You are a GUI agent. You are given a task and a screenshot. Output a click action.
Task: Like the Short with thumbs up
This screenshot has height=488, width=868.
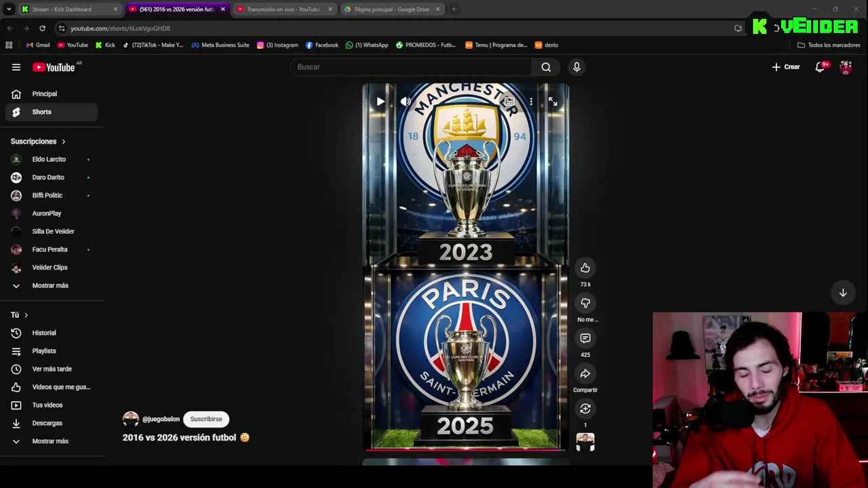[585, 268]
